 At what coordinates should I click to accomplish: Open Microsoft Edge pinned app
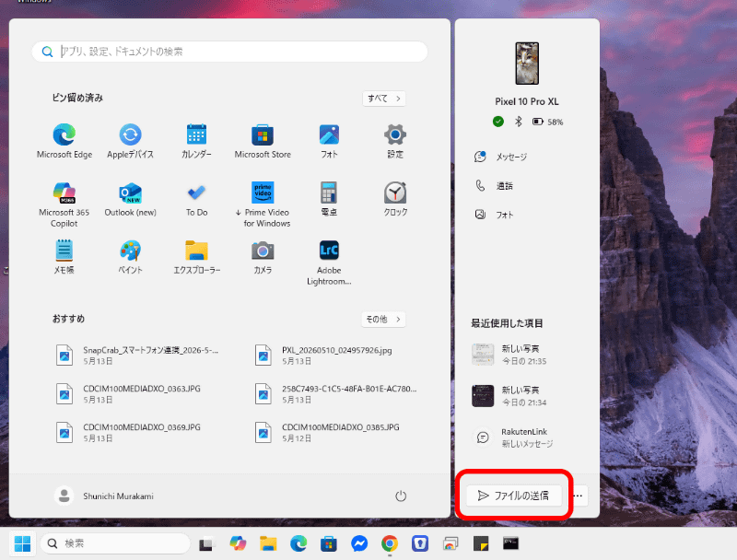[64, 141]
